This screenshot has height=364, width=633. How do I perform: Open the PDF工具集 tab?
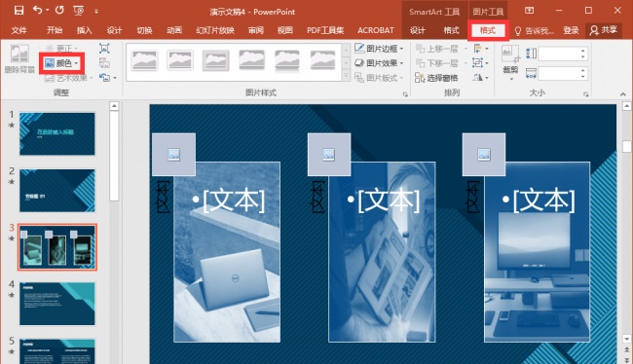point(325,30)
